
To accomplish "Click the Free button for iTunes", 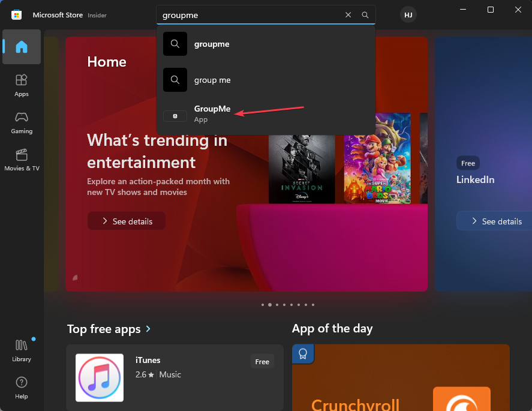I will pos(262,362).
